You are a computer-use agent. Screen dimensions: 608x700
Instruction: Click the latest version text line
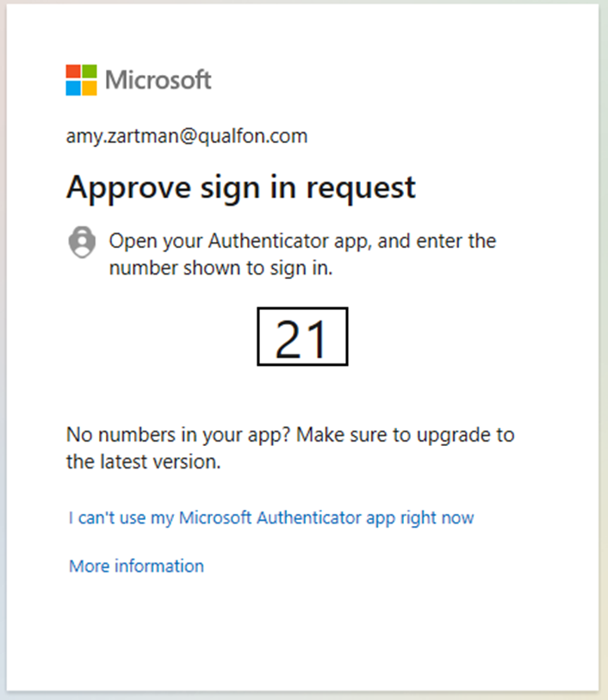point(143,462)
